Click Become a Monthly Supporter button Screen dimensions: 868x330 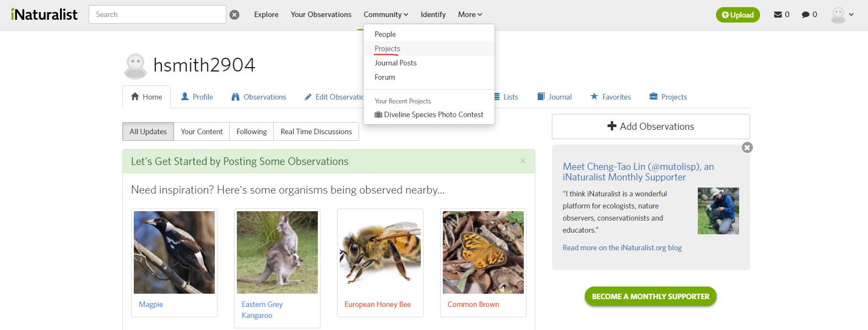[650, 296]
